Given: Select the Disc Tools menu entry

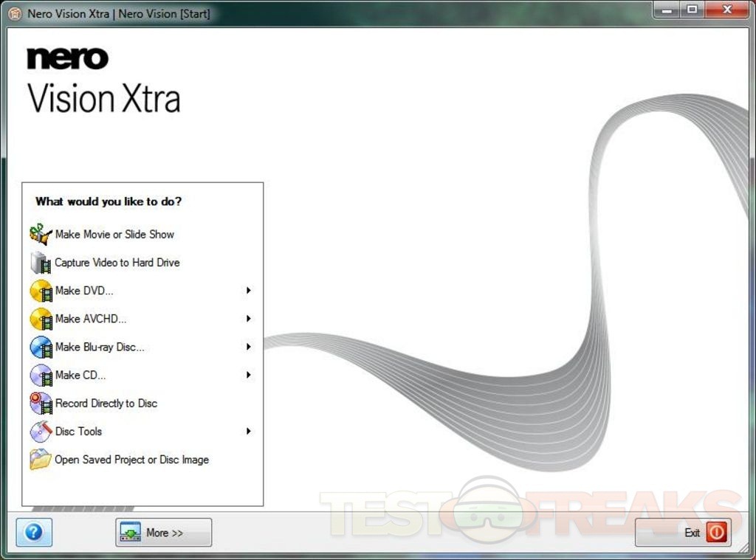Looking at the screenshot, I should point(78,432).
